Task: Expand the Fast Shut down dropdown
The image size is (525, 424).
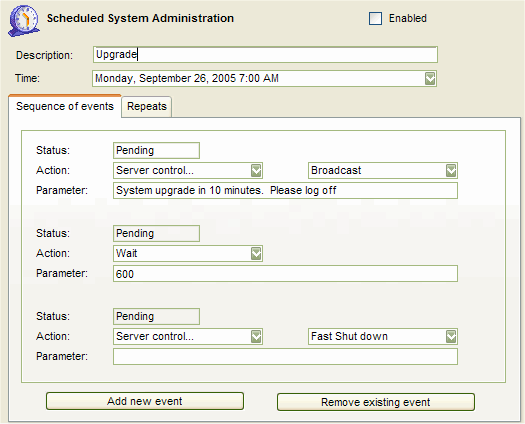Action: [x=451, y=337]
